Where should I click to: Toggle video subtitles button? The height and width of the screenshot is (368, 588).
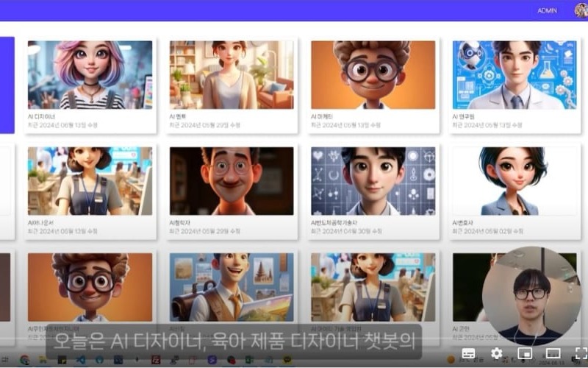(468, 353)
